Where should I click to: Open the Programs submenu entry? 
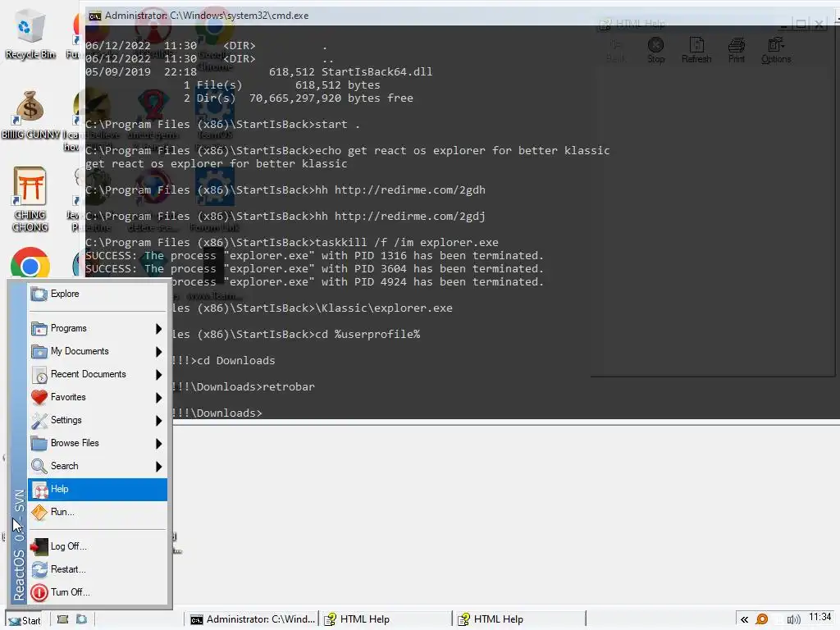98,328
